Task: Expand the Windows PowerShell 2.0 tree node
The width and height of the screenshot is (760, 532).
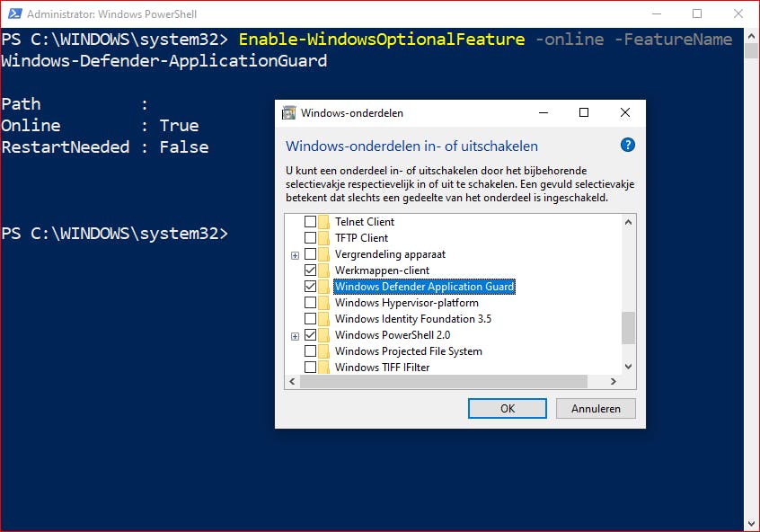Action: point(295,336)
